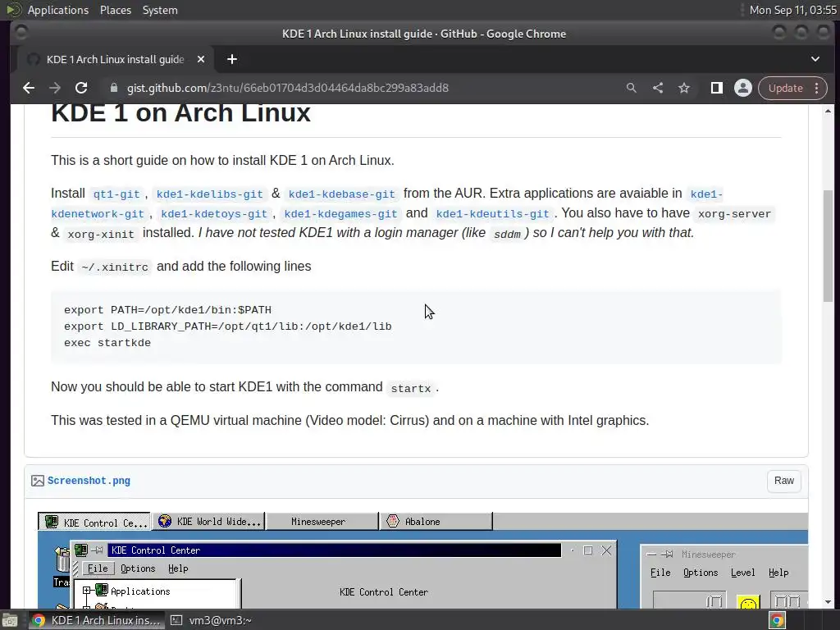Click the screenshot's KDE World Wide... entry
This screenshot has height=630, width=840.
pos(209,521)
